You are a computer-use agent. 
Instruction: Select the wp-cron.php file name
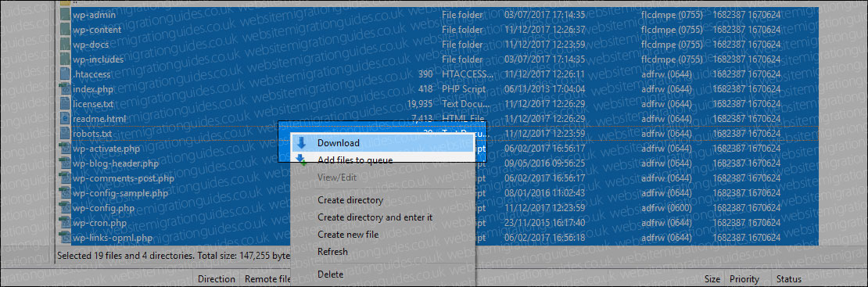click(x=99, y=224)
